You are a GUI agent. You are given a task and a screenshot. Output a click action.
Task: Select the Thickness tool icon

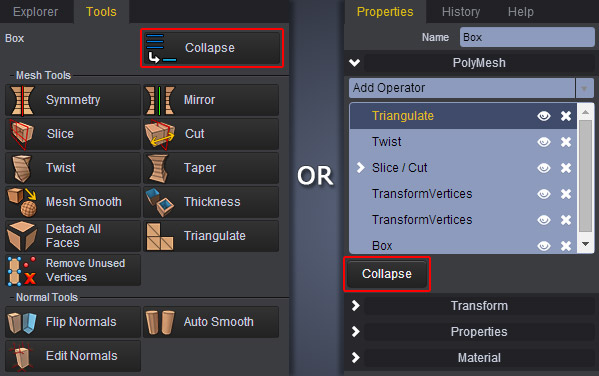[160, 202]
